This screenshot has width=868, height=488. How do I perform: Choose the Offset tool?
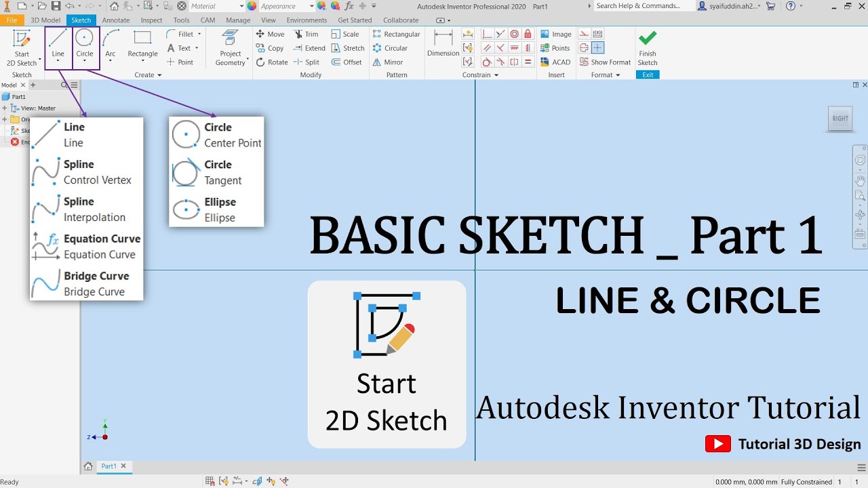[x=347, y=62]
